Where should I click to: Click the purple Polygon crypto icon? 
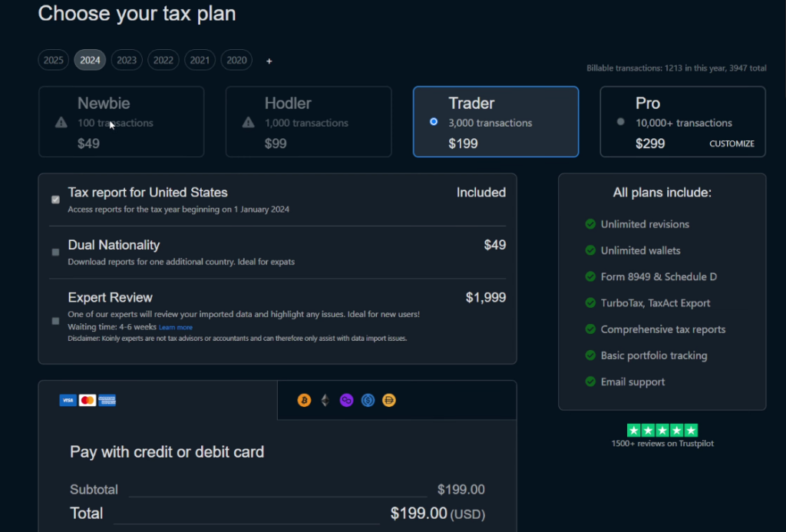tap(346, 400)
